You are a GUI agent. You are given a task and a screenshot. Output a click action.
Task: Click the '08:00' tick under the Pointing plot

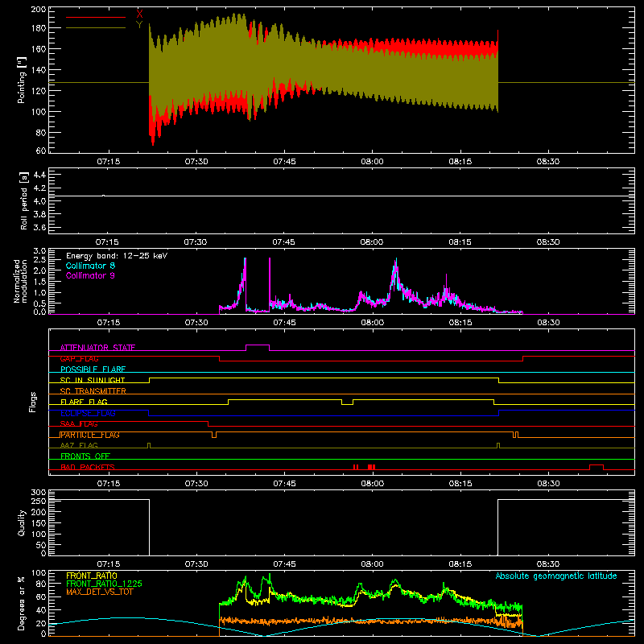pos(372,162)
